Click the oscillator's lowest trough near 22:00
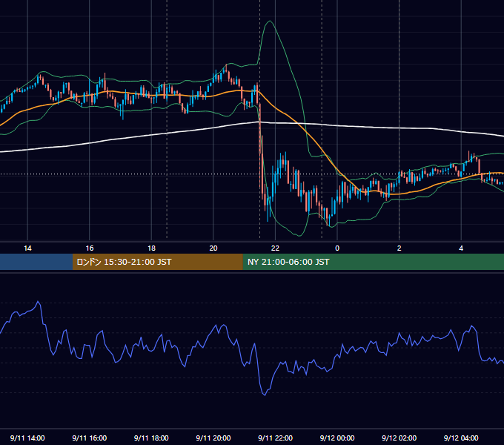The image size is (504, 445). point(265,395)
